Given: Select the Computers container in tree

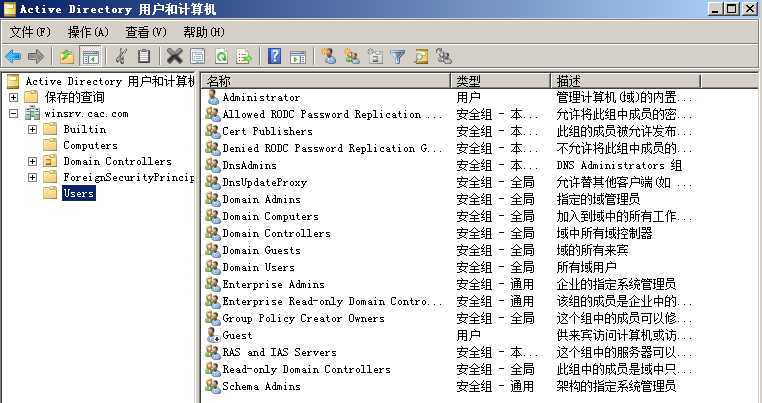Looking at the screenshot, I should pyautogui.click(x=90, y=145).
